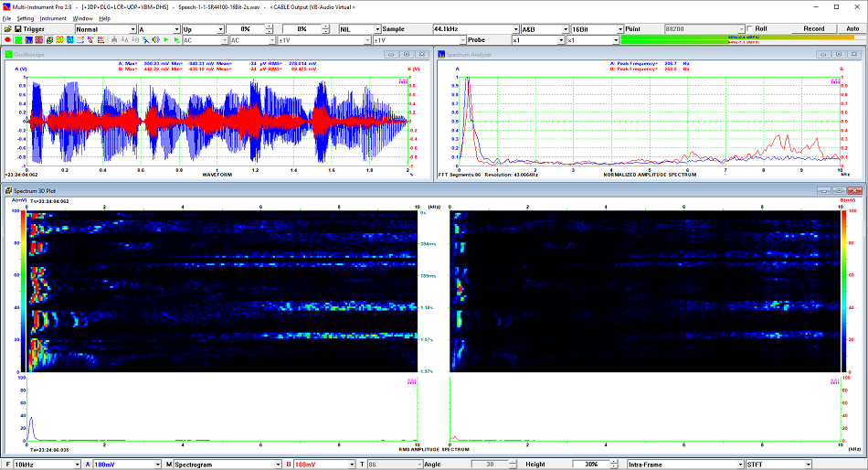Image resolution: width=868 pixels, height=470 pixels.
Task: Click the trigger level percentage stepper
Action: tap(269, 29)
